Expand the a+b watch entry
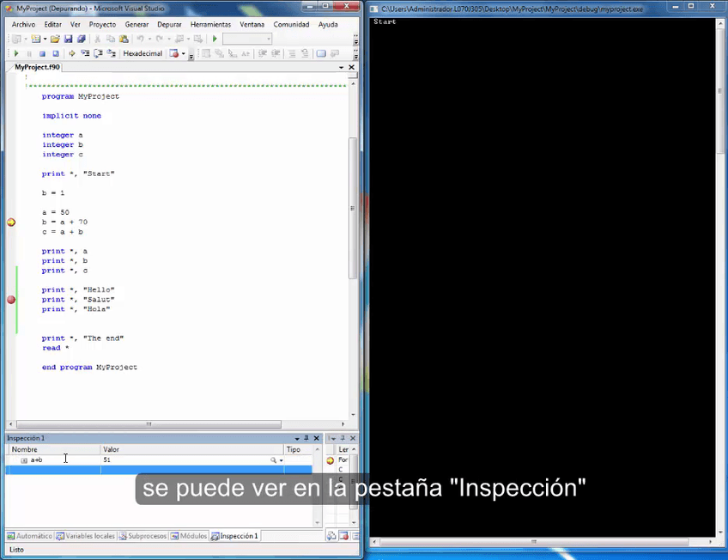 pos(24,460)
